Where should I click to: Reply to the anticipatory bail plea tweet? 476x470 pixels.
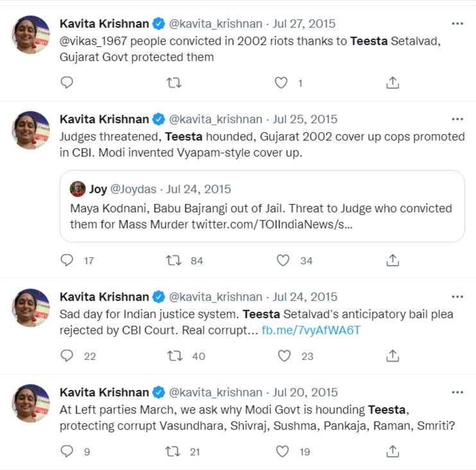point(67,356)
